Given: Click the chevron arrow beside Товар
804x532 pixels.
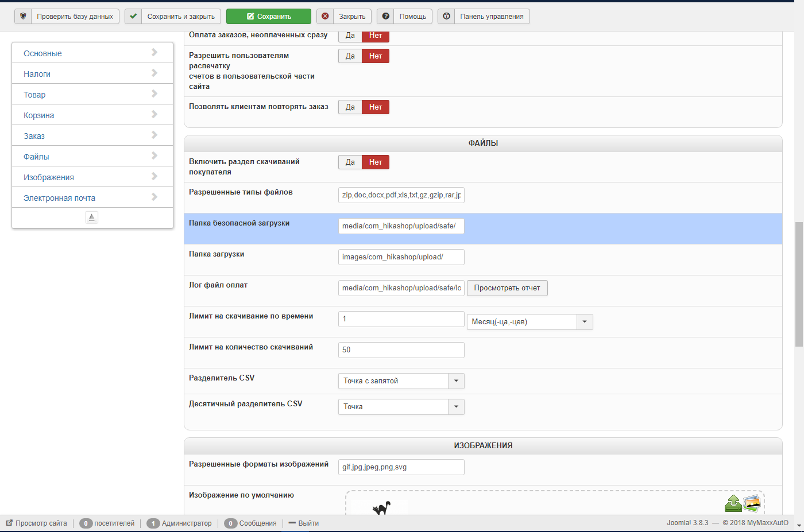Looking at the screenshot, I should [154, 94].
